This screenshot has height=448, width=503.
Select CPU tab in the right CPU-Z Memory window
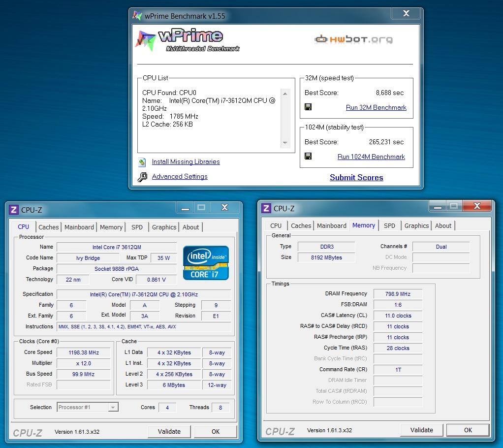pos(276,225)
